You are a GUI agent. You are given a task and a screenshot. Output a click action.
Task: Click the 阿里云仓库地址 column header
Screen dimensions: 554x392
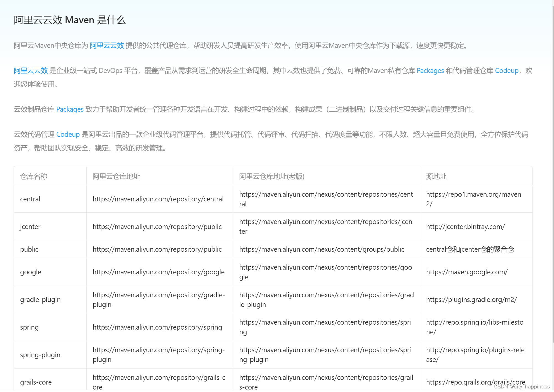(116, 177)
